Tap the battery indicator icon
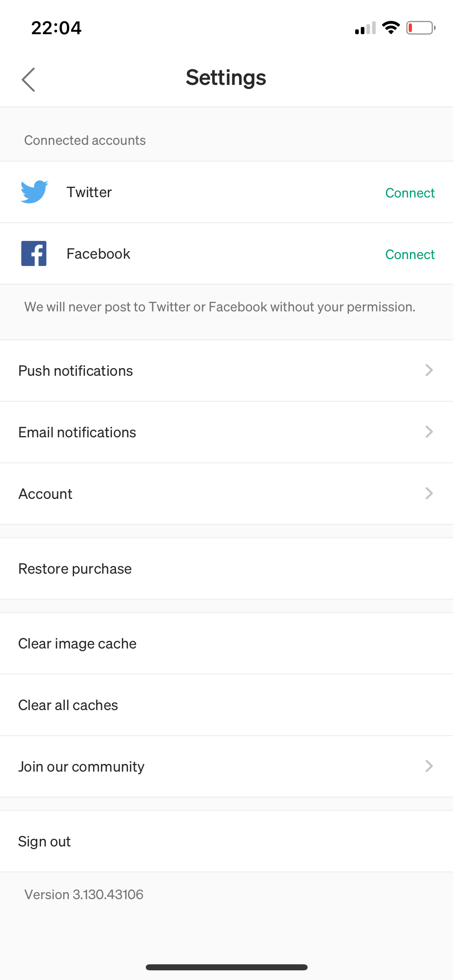This screenshot has width=453, height=980. [420, 28]
